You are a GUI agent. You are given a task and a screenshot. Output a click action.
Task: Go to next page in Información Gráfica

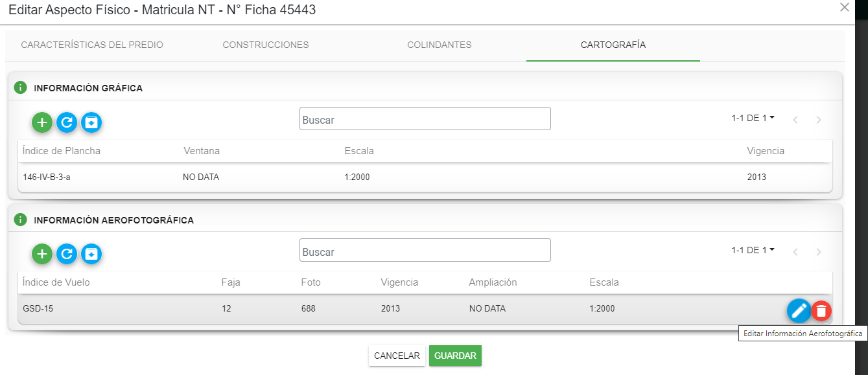click(x=819, y=120)
